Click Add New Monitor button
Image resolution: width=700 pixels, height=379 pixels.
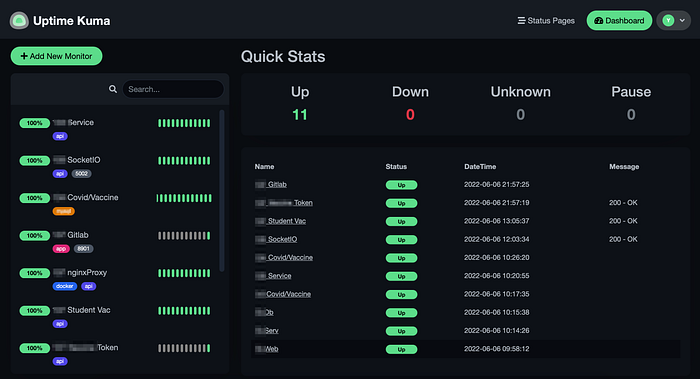click(56, 56)
